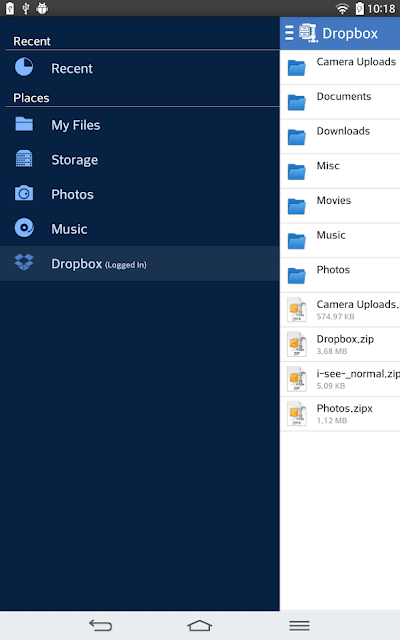Image resolution: width=400 pixels, height=640 pixels.
Task: Select the Dropbox logo icon in sidebar
Action: [x=24, y=262]
